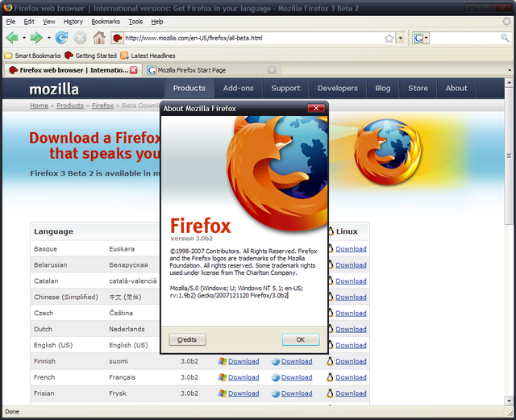Image resolution: width=516 pixels, height=420 pixels.
Task: Click the user agent text in About dialog
Action: point(236,292)
